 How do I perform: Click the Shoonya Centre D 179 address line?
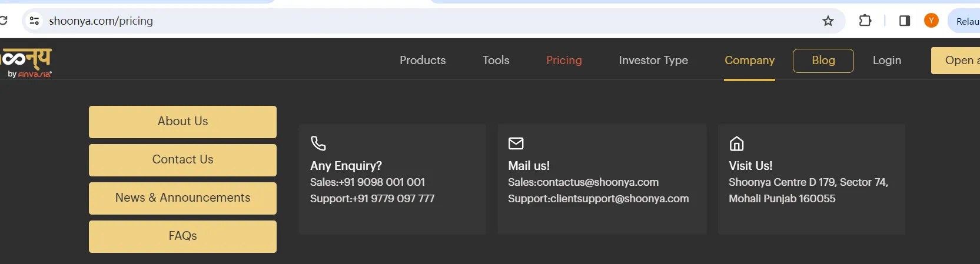[x=808, y=182]
